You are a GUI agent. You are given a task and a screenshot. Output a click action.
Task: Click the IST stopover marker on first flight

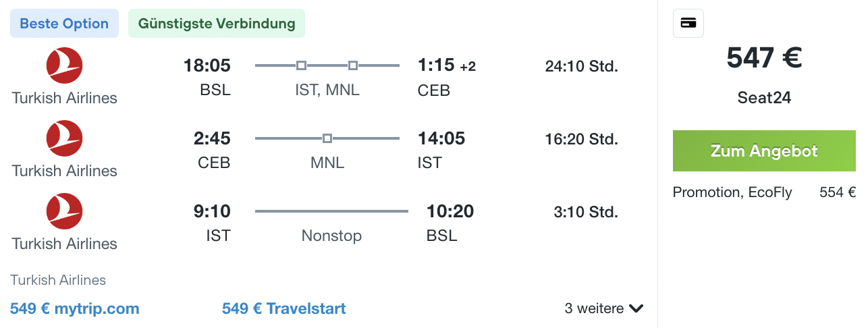(x=302, y=65)
